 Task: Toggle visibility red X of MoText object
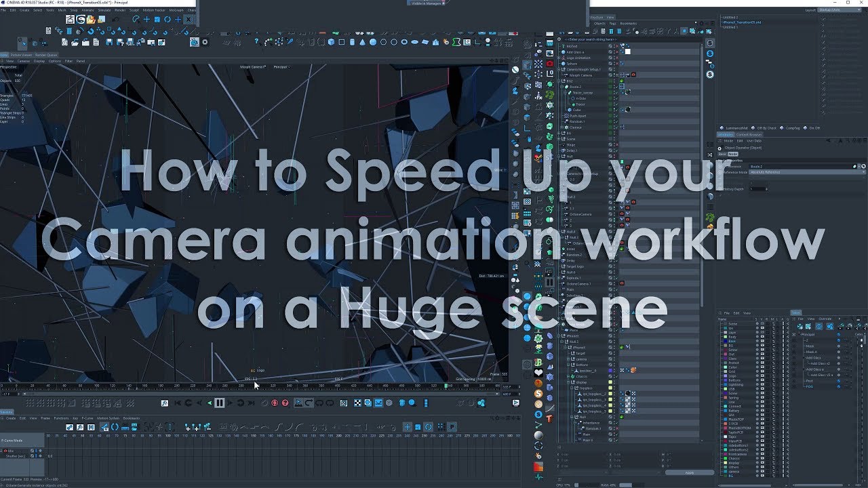pos(617,46)
